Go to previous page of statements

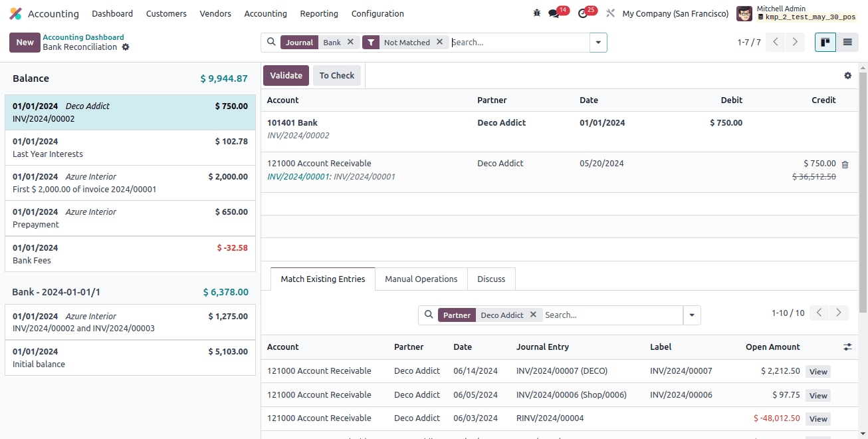point(776,42)
